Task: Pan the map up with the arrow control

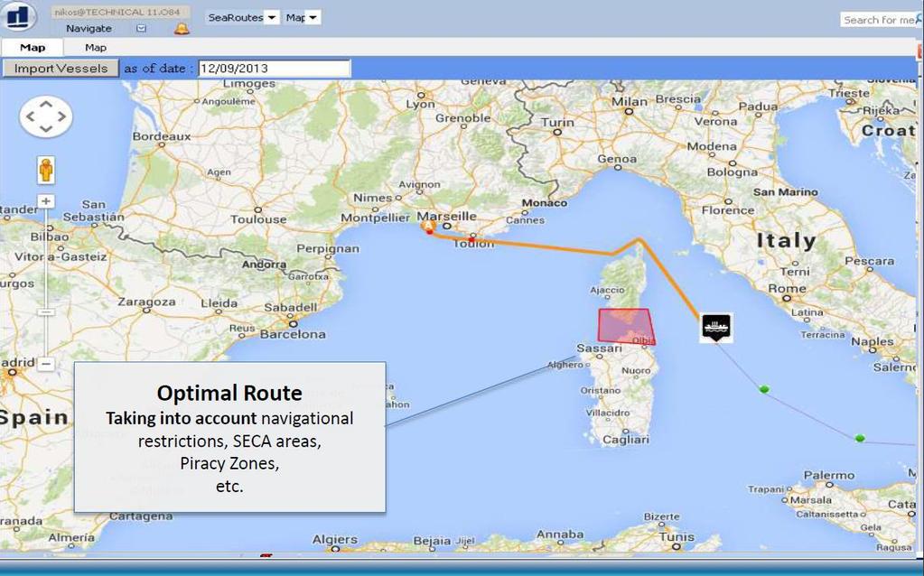Action: (x=46, y=104)
